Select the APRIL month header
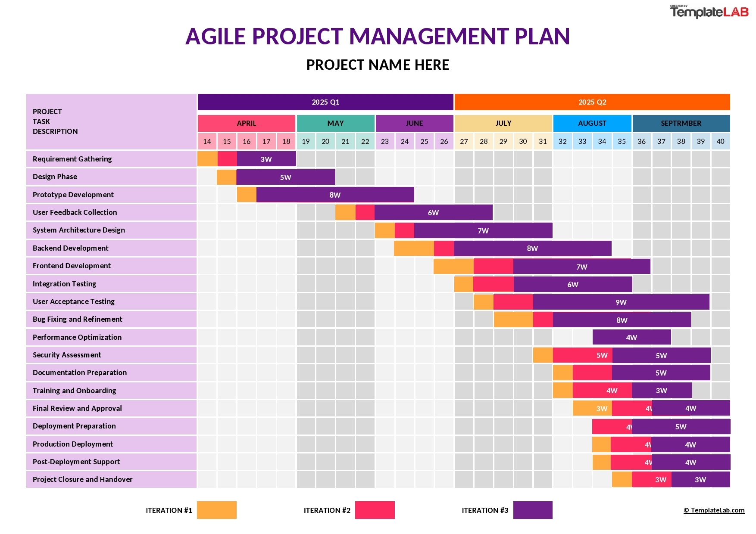This screenshot has height=534, width=756. point(246,123)
